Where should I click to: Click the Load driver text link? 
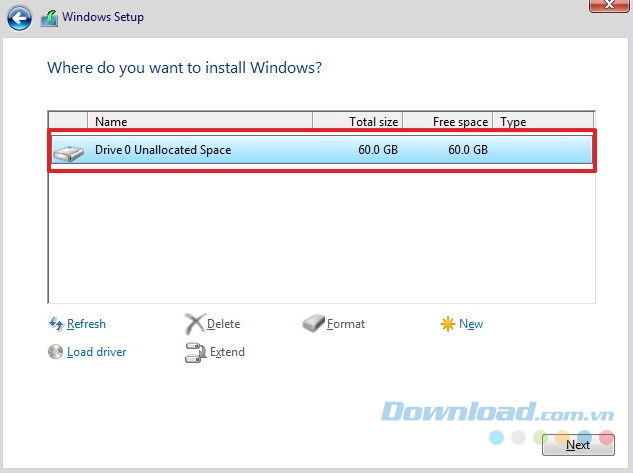coord(97,352)
